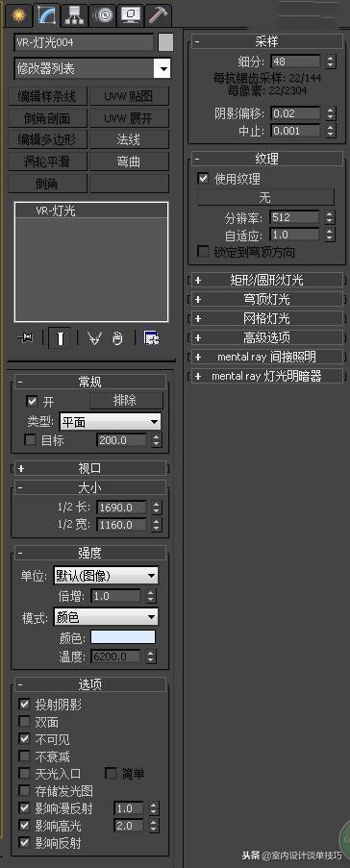The width and height of the screenshot is (350, 868).
Task: Click the 弯曲 modifier button
Action: click(x=129, y=161)
